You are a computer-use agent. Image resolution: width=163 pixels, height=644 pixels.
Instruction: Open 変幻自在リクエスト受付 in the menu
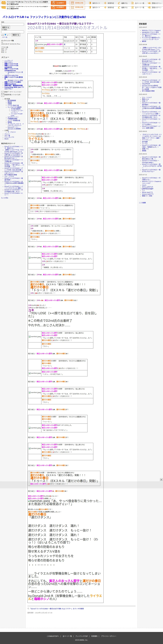tap(15, 80)
